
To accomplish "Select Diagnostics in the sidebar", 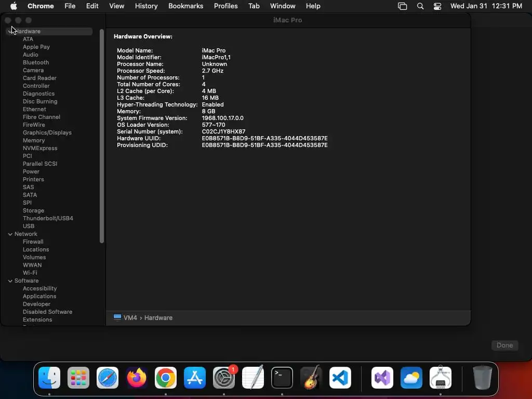I will point(38,94).
